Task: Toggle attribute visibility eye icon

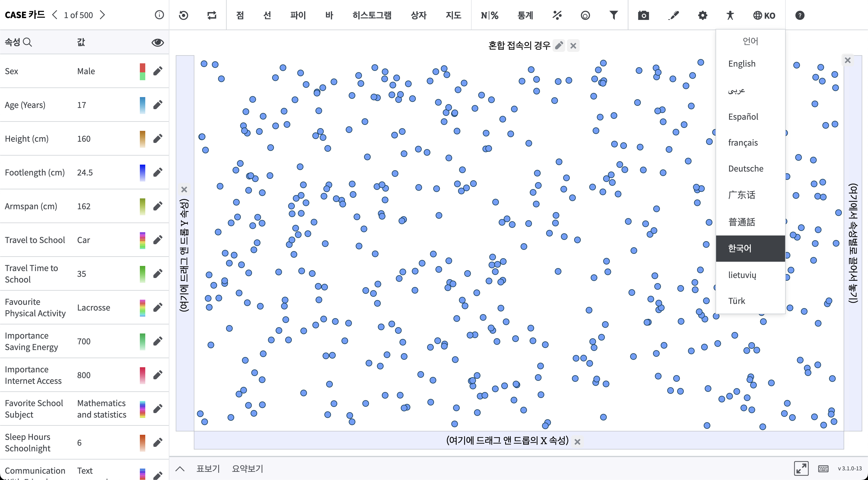Action: (x=157, y=42)
